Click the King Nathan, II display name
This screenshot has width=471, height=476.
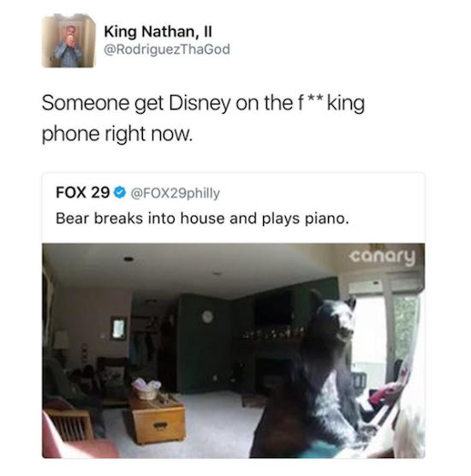click(x=158, y=32)
